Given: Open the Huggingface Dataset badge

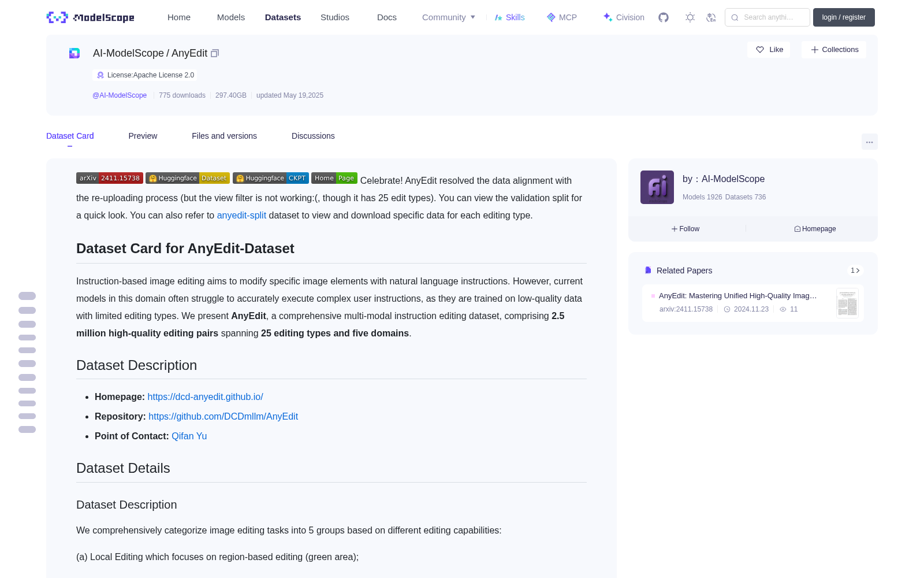Looking at the screenshot, I should [188, 178].
